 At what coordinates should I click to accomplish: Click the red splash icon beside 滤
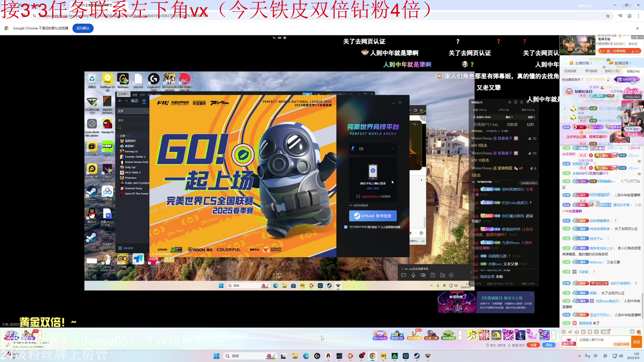(639, 332)
